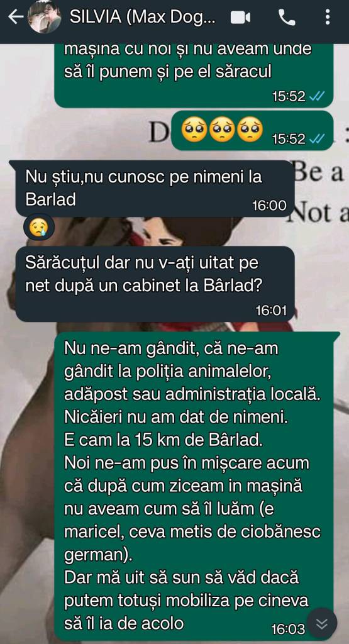The width and height of the screenshot is (349, 644).
Task: Start a voice call with SILVIA
Action: (287, 17)
